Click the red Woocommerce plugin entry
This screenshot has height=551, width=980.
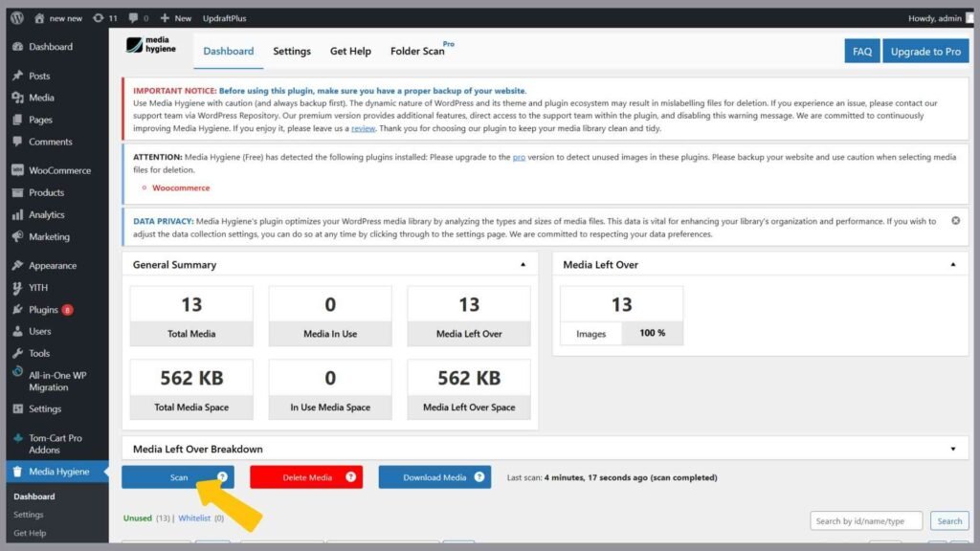click(181, 188)
